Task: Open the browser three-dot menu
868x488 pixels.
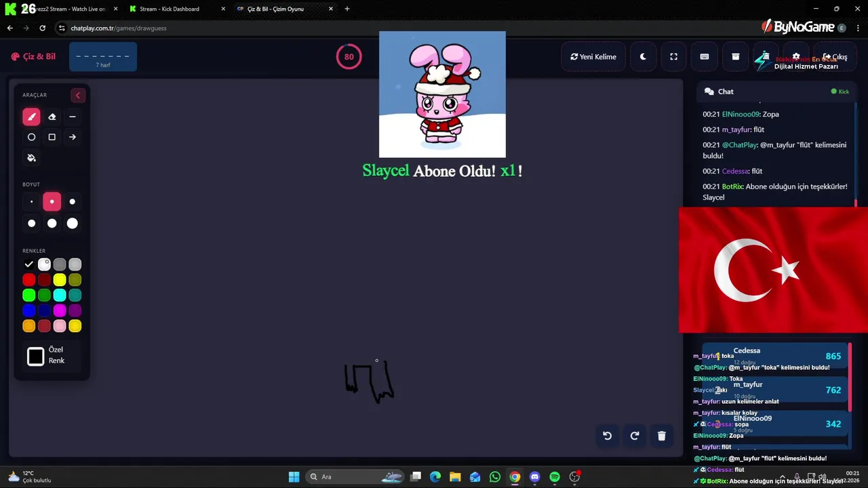Action: (x=859, y=28)
